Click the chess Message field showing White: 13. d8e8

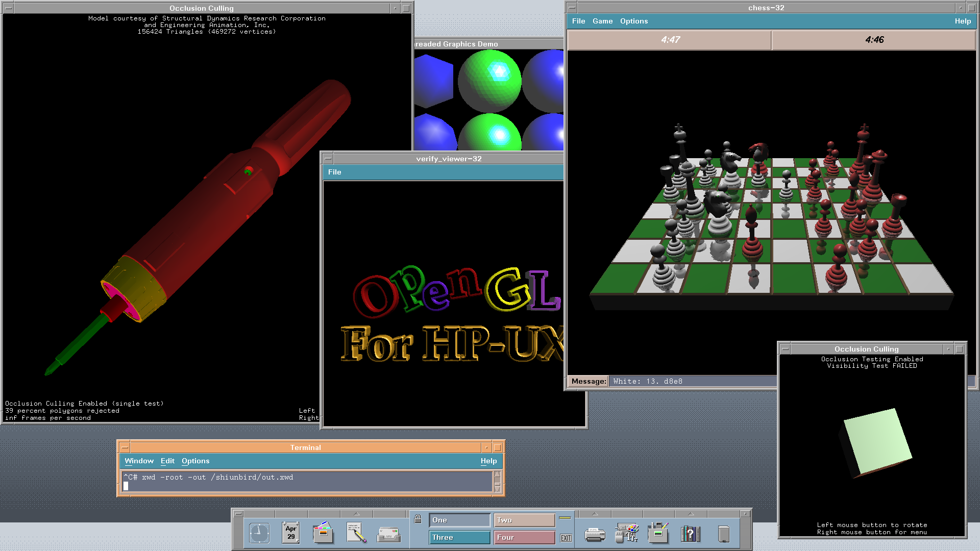pyautogui.click(x=693, y=381)
